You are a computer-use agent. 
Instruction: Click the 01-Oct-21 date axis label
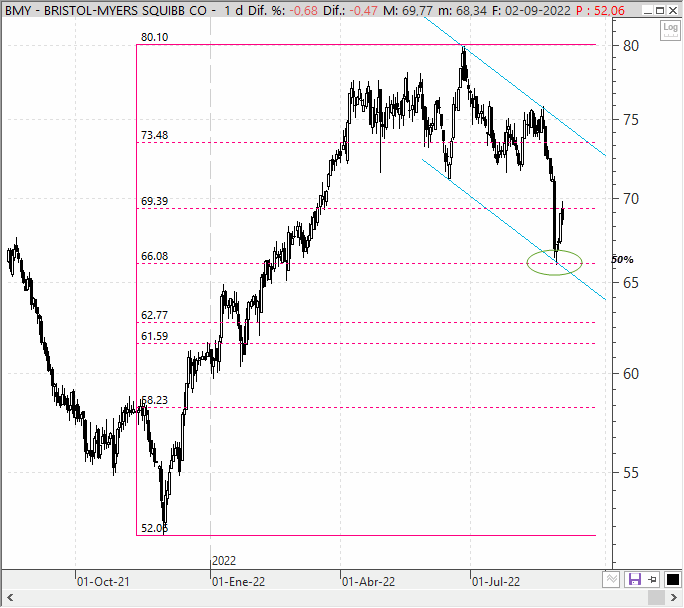(103, 582)
